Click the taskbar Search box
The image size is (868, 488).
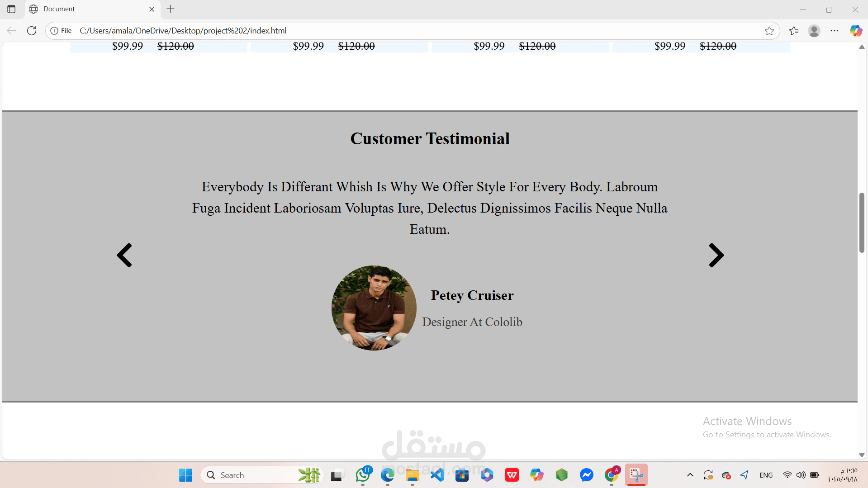(261, 475)
